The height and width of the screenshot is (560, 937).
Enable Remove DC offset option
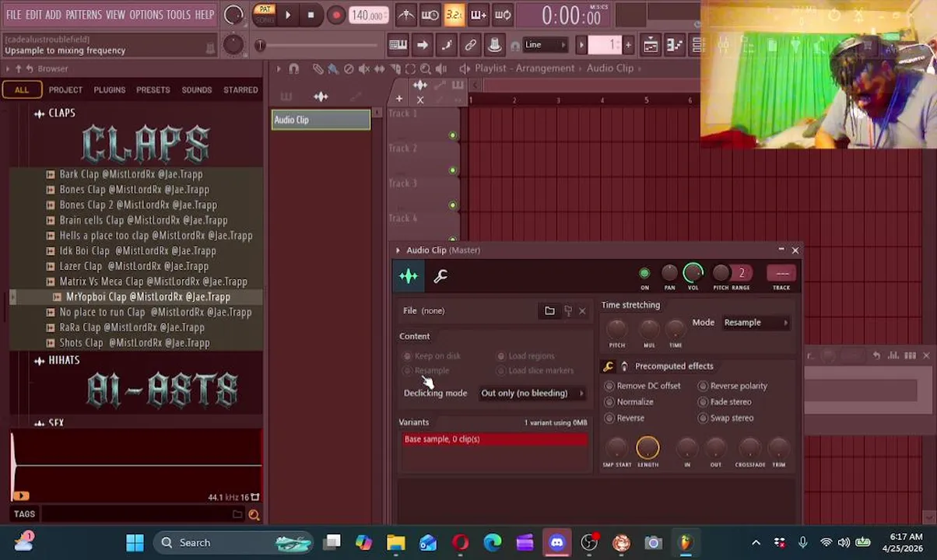(x=642, y=386)
